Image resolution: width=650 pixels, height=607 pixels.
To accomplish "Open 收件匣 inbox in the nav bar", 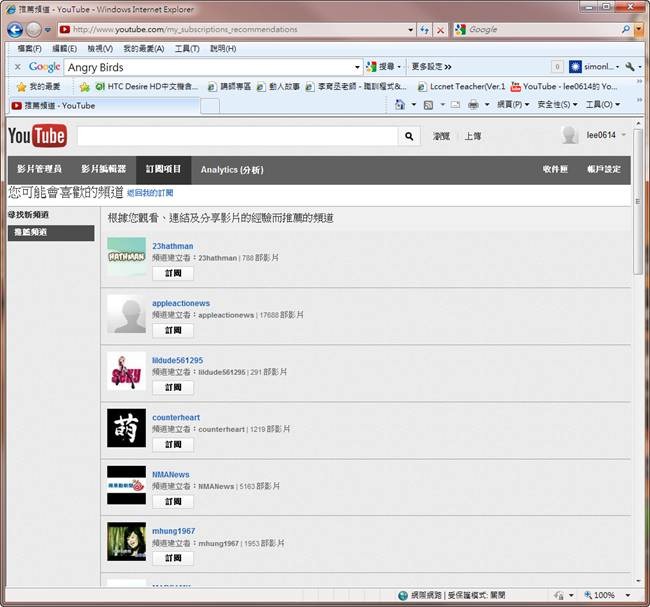I will (x=555, y=169).
